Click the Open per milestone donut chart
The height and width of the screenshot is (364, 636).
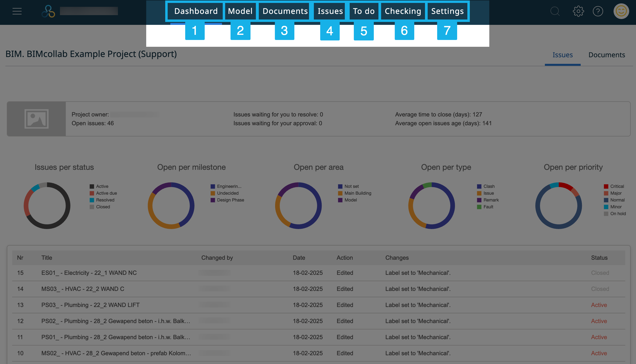[171, 205]
